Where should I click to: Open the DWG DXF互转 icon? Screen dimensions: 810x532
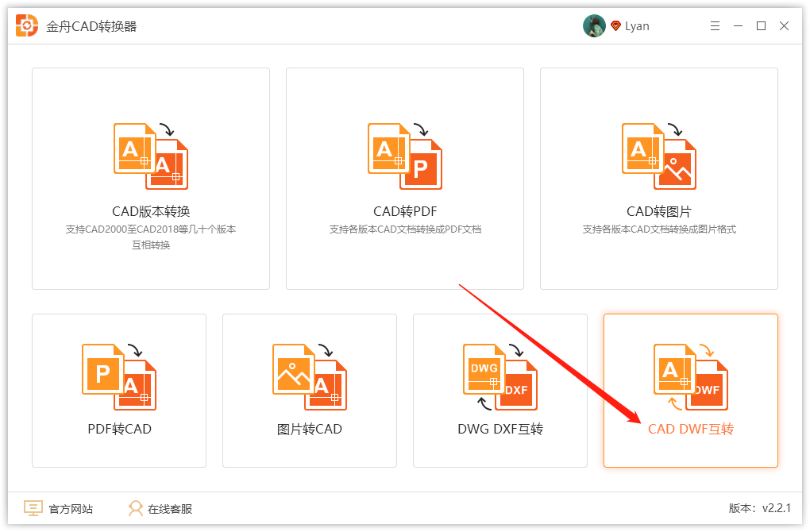coord(500,376)
